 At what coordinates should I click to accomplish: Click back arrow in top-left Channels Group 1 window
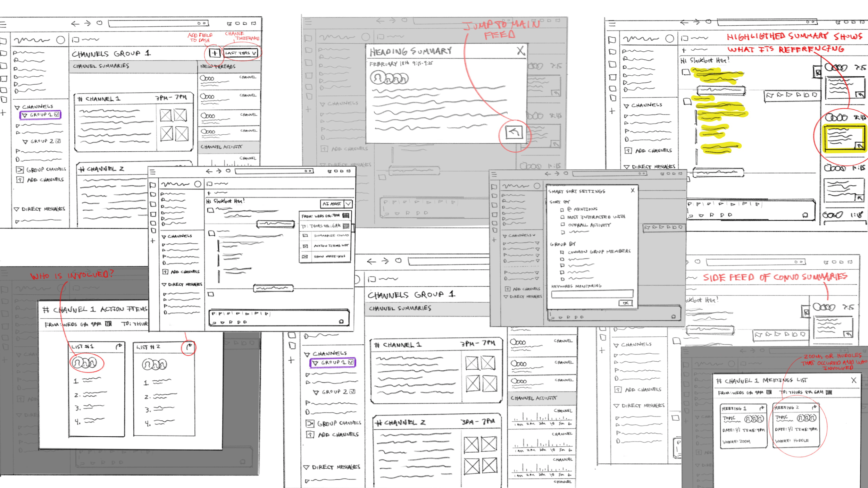[75, 24]
